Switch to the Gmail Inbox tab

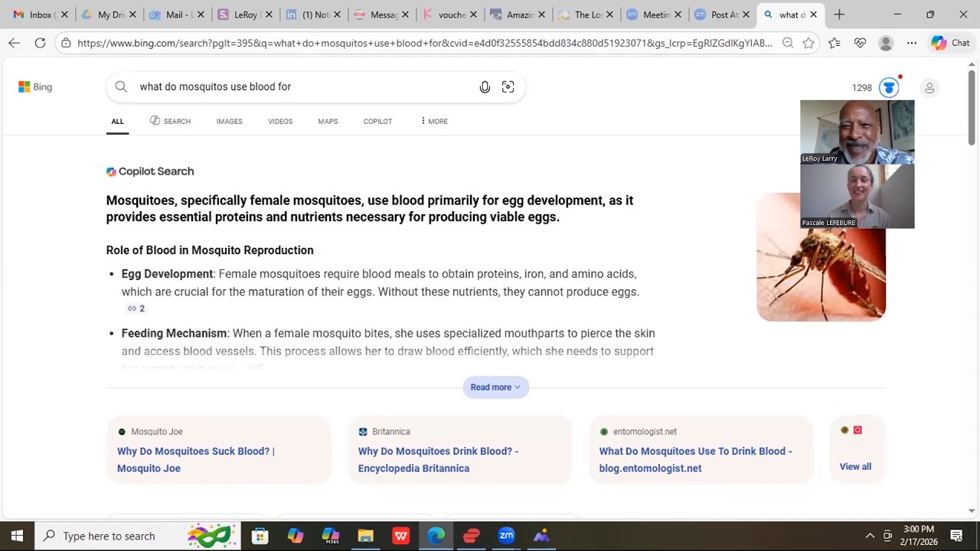(x=34, y=15)
